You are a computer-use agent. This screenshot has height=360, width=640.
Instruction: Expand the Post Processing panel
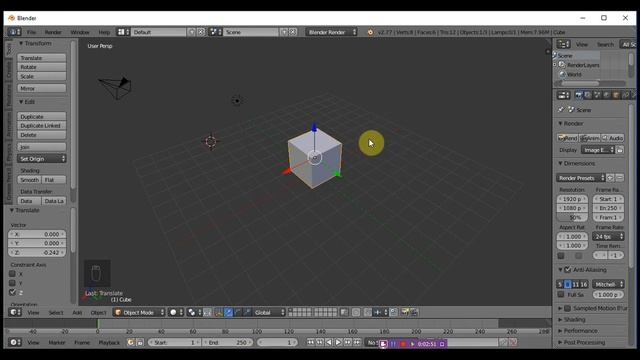(581, 342)
